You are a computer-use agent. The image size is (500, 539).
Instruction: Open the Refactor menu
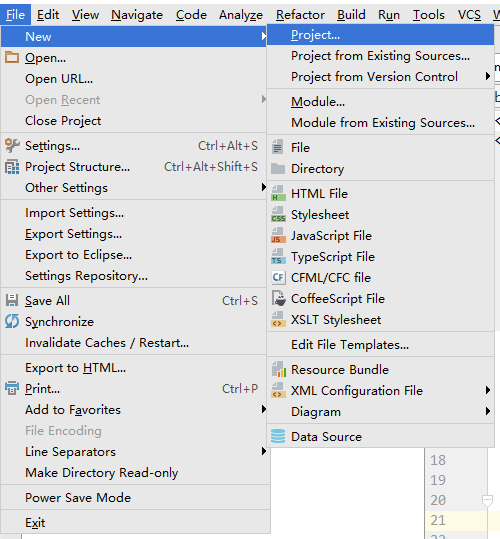[x=300, y=15]
